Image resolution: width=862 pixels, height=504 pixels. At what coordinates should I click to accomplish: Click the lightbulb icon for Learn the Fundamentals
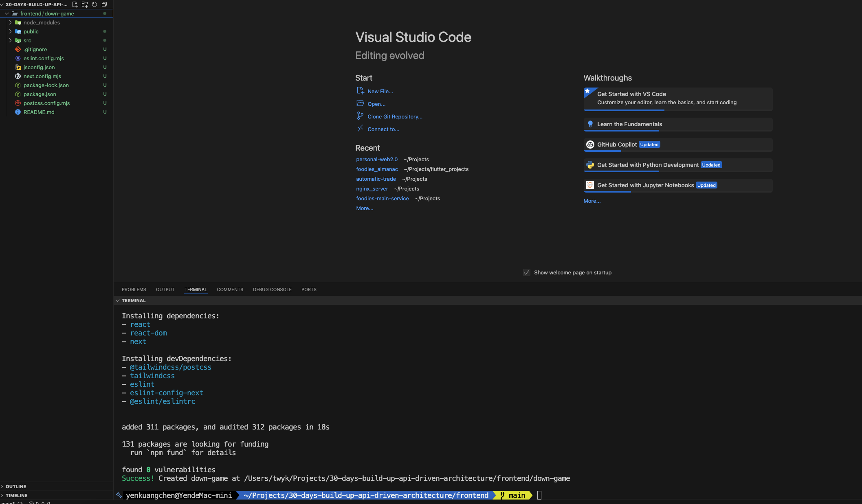coord(590,124)
